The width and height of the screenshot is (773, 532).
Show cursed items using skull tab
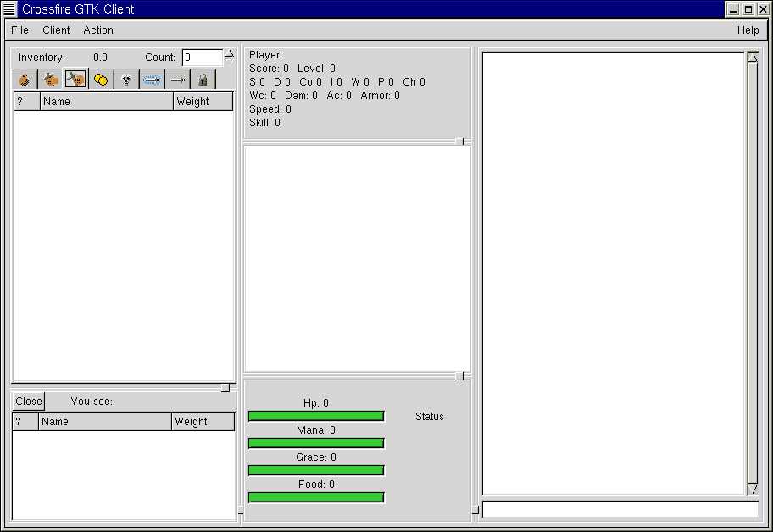(x=126, y=80)
